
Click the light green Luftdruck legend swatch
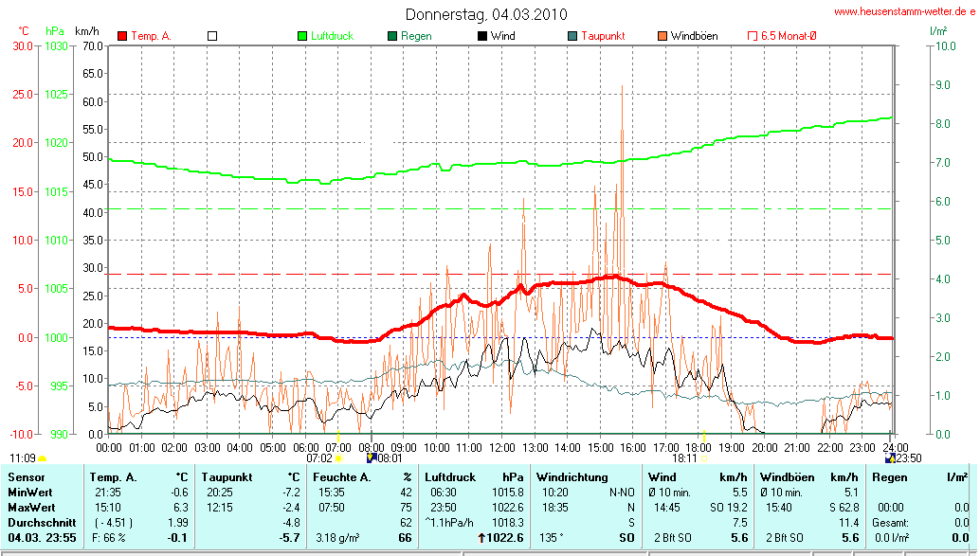pos(302,36)
